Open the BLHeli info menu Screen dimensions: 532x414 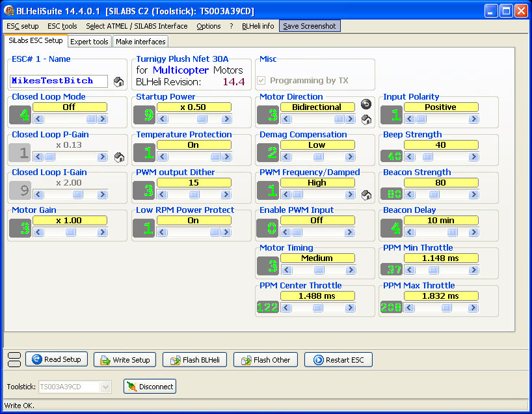(x=258, y=26)
